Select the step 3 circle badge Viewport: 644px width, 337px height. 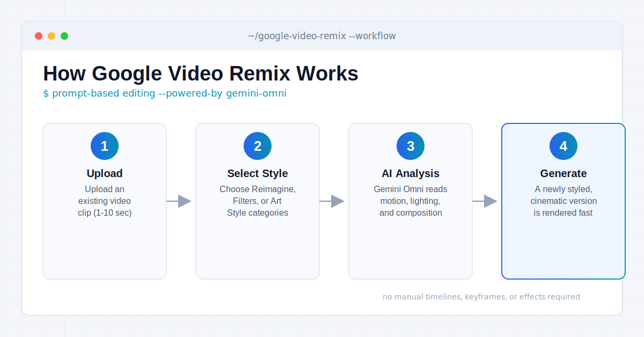(411, 146)
